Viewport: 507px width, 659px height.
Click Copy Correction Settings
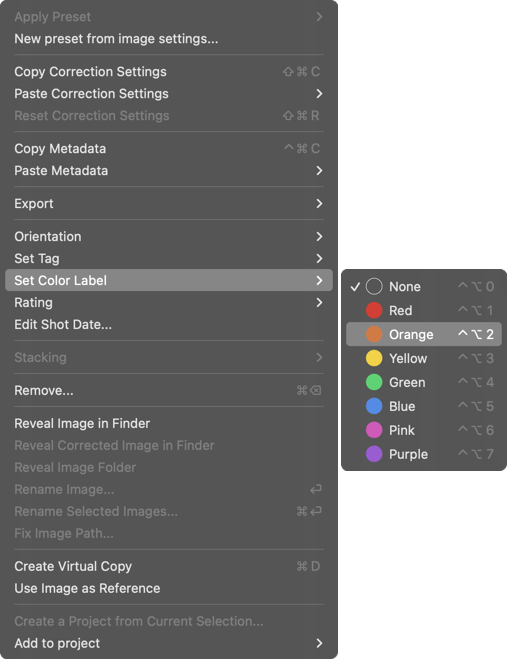pyautogui.click(x=169, y=72)
